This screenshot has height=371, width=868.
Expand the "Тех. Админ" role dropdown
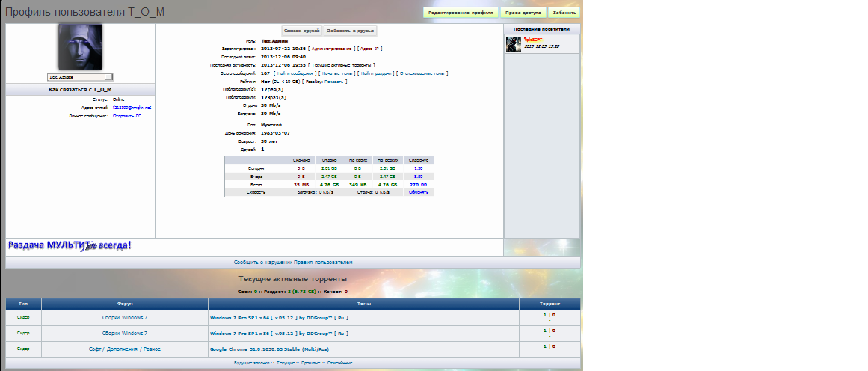(80, 77)
